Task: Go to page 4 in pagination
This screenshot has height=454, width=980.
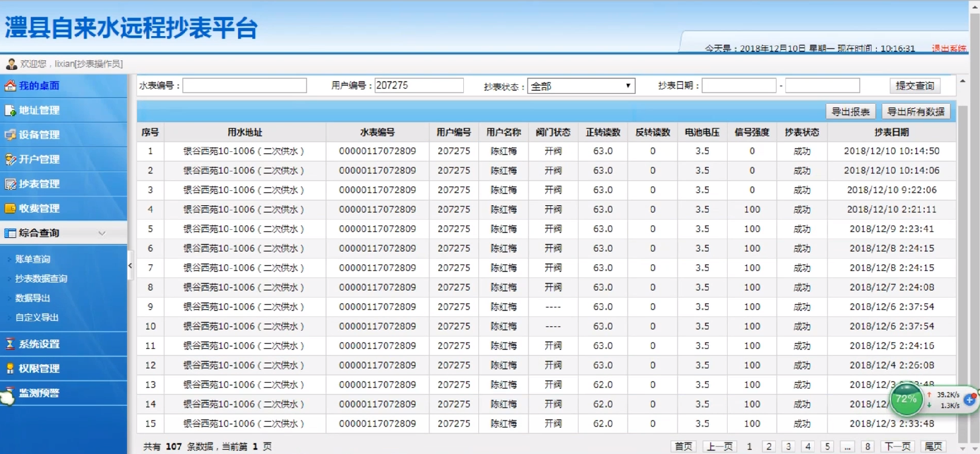Action: 808,447
